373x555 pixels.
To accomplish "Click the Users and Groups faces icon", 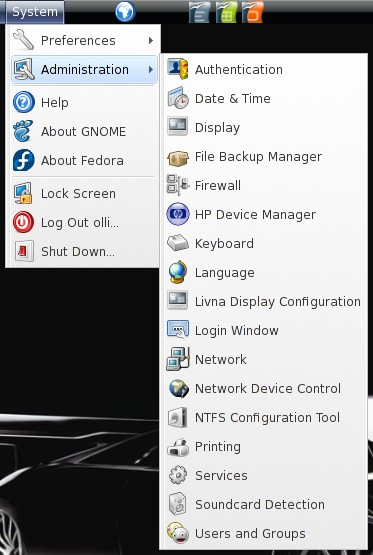I will pyautogui.click(x=178, y=533).
